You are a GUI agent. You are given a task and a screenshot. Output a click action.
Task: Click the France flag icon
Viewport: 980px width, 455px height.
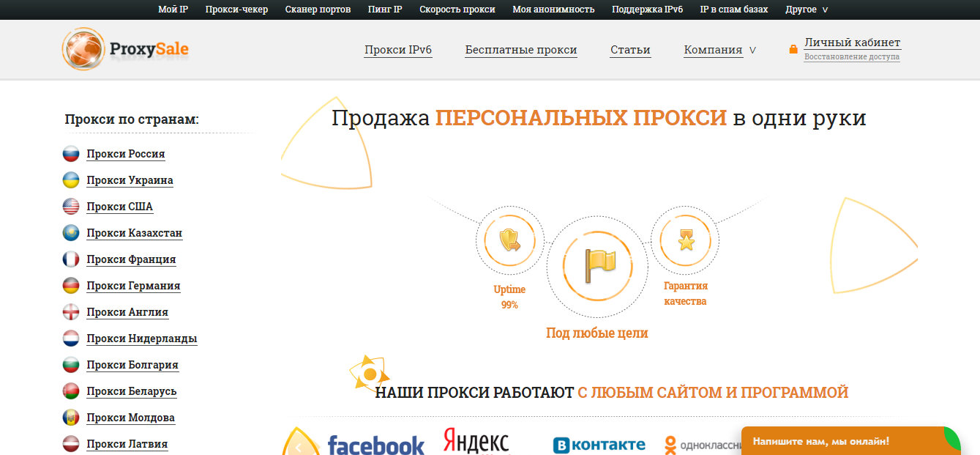(x=71, y=259)
